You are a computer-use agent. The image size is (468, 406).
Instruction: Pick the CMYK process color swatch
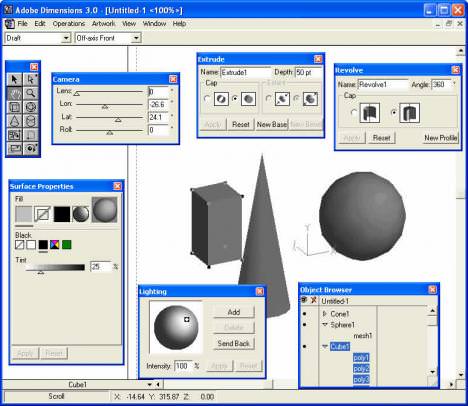(55, 245)
